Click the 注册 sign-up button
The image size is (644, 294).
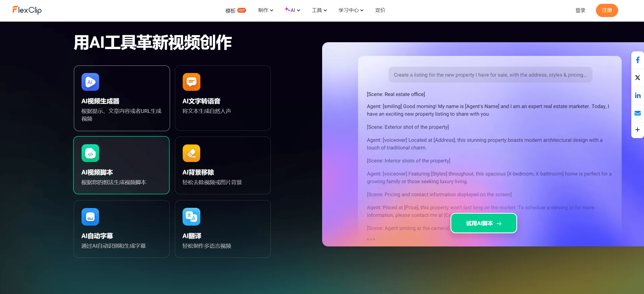(607, 10)
